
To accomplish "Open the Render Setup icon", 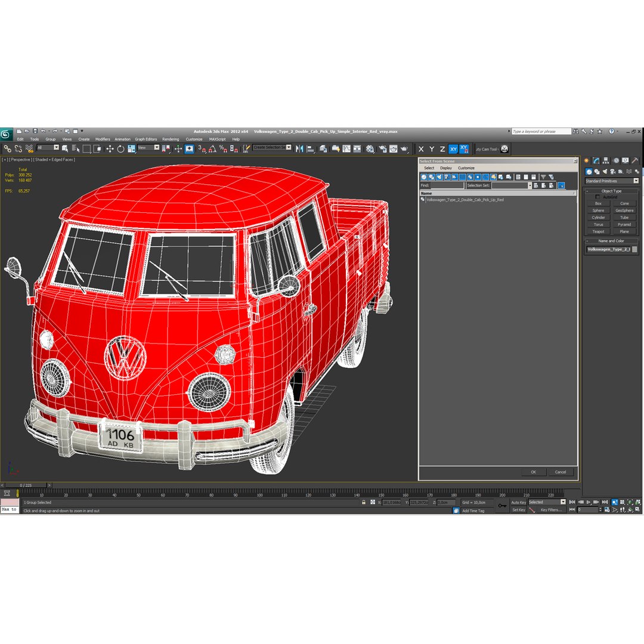I will 383,149.
